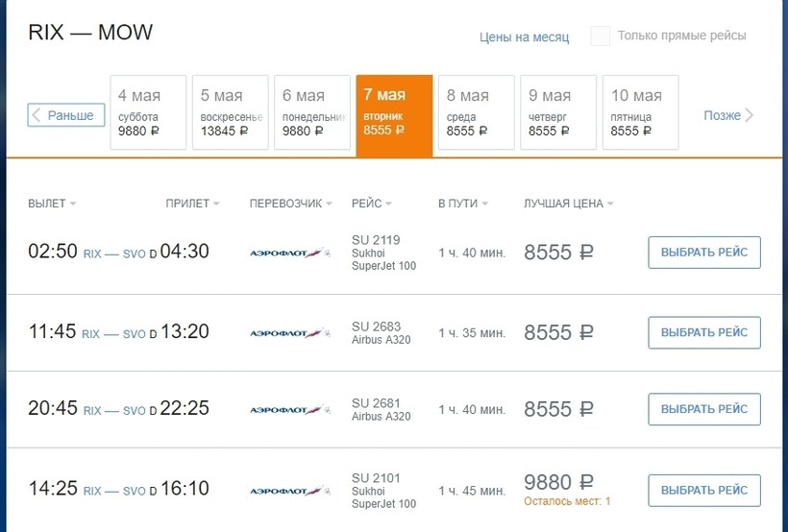This screenshot has height=532, width=788.
Task: Click Aeroflot logo for flight SU 2101
Action: point(290,491)
